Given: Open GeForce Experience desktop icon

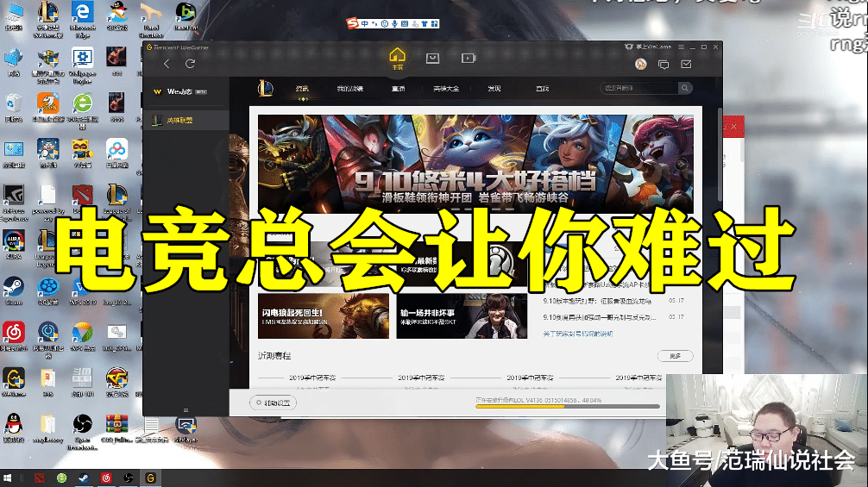Looking at the screenshot, I should [x=14, y=203].
